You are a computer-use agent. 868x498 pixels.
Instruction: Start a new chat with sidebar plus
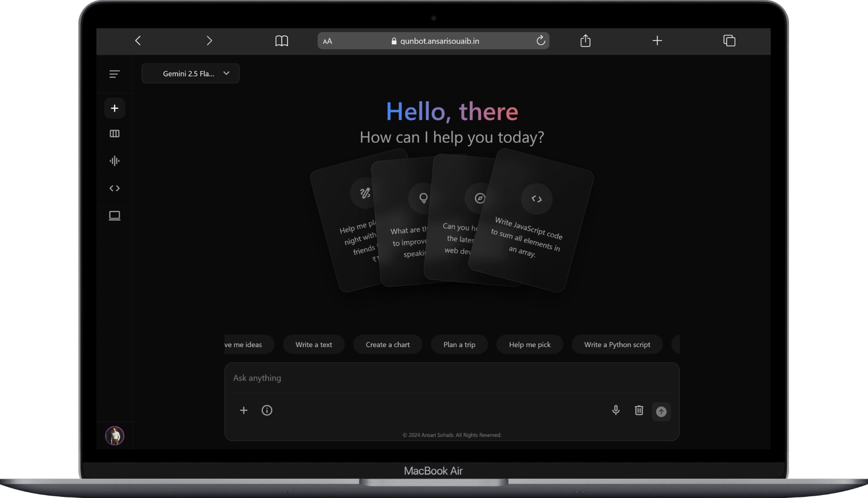tap(115, 108)
